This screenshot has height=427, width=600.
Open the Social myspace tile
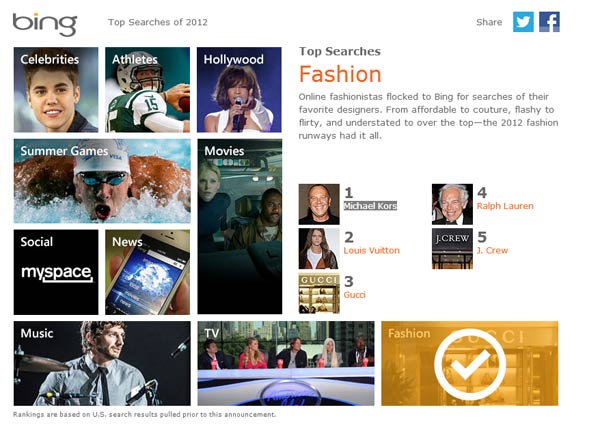pos(56,272)
